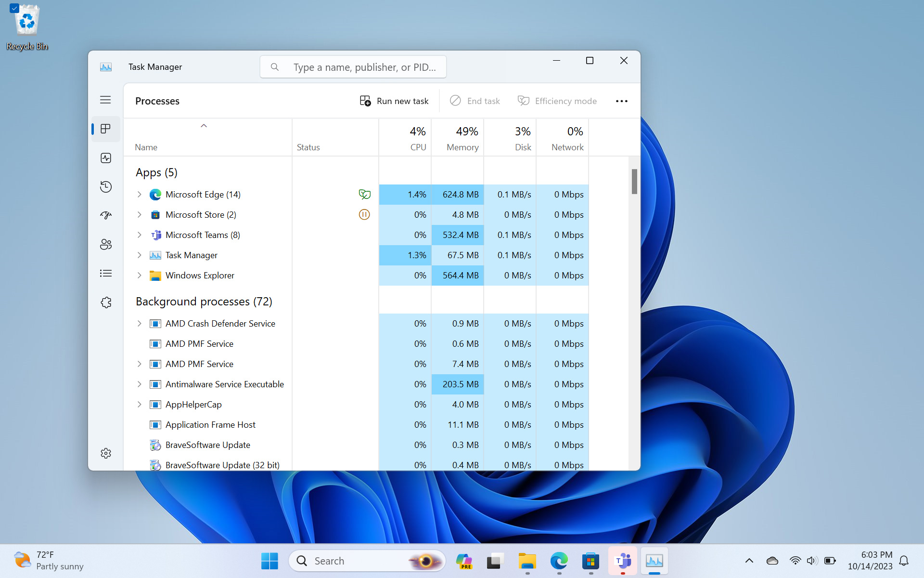Click Edge efficiency mode leaf status icon
924x578 pixels.
364,195
